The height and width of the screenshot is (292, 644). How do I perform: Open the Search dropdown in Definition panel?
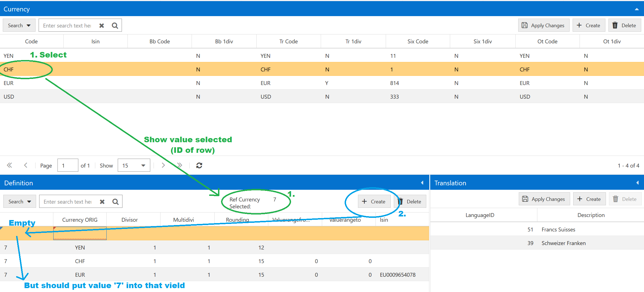click(19, 201)
